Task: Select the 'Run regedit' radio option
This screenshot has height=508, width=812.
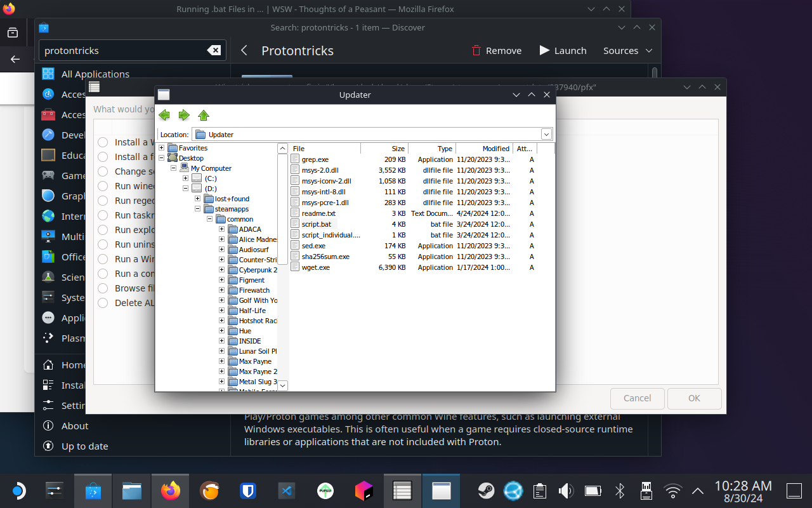Action: click(x=103, y=201)
